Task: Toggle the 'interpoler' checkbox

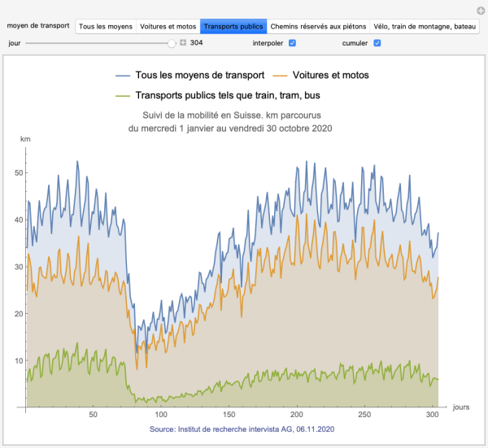Action: click(x=292, y=42)
